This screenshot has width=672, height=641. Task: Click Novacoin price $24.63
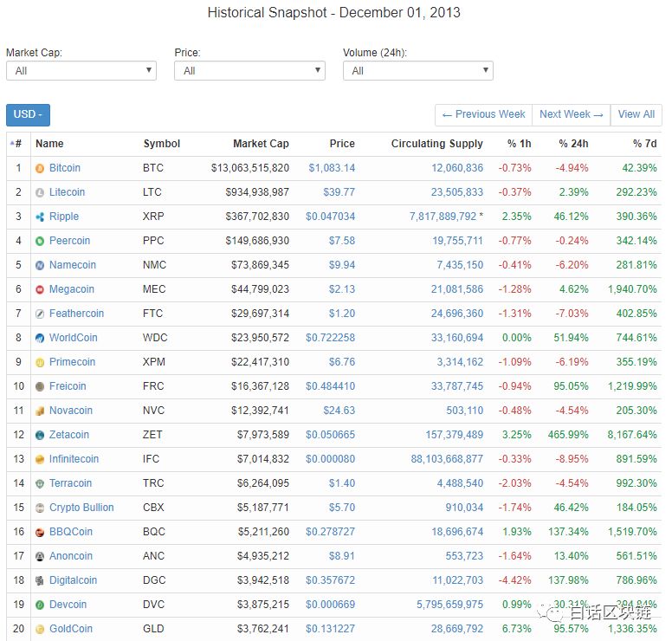pos(339,411)
